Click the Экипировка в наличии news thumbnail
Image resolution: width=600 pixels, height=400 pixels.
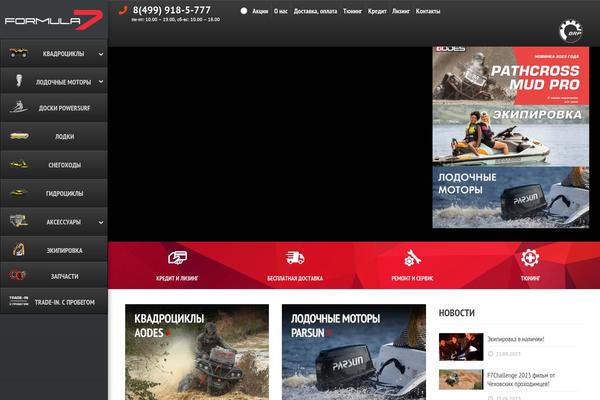pos(461,347)
